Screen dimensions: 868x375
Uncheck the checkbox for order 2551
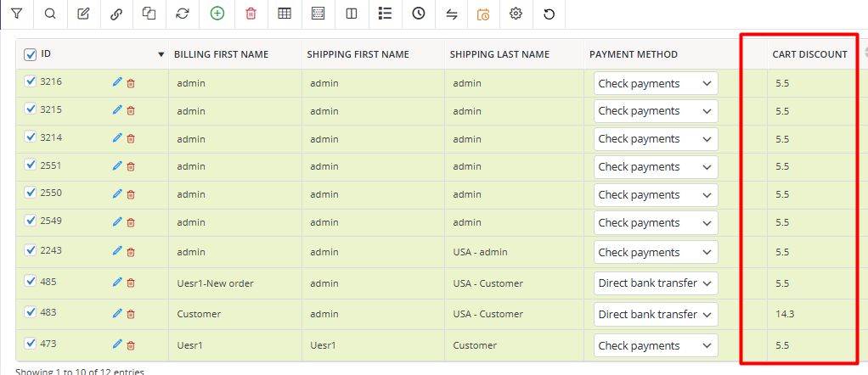(x=31, y=165)
